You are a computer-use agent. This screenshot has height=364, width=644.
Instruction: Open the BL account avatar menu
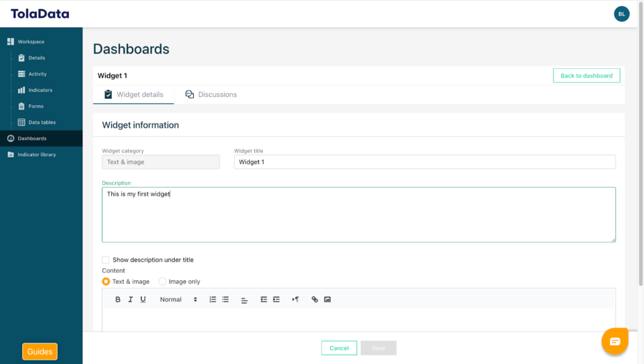coord(621,13)
